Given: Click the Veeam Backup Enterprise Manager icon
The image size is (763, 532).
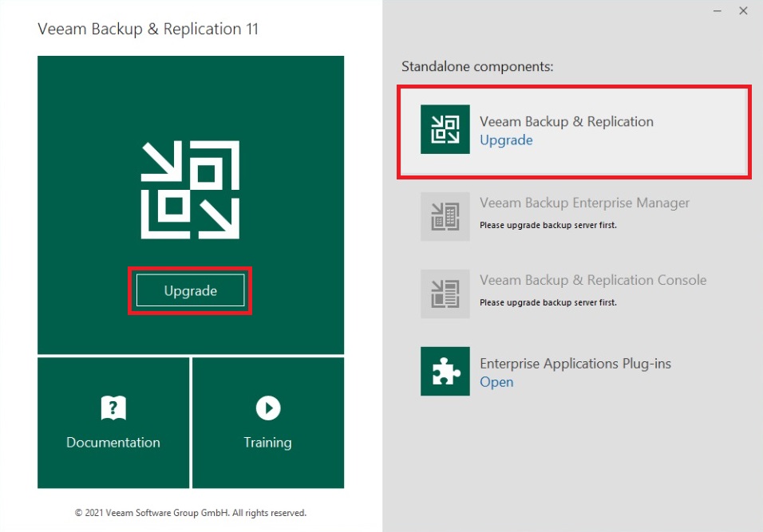Looking at the screenshot, I should click(445, 216).
